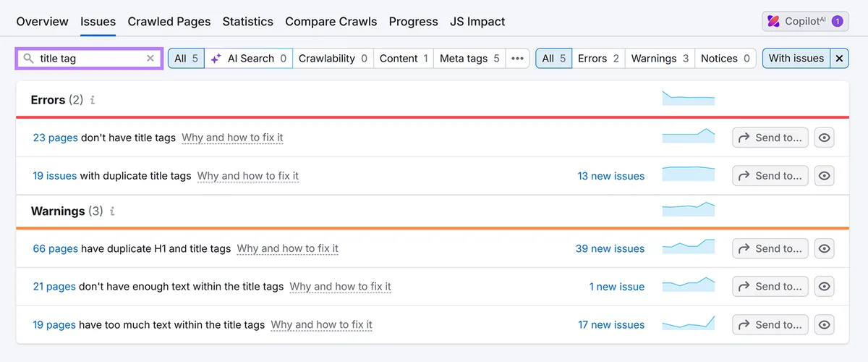
Task: Click the search magnifier icon
Action: tap(28, 59)
